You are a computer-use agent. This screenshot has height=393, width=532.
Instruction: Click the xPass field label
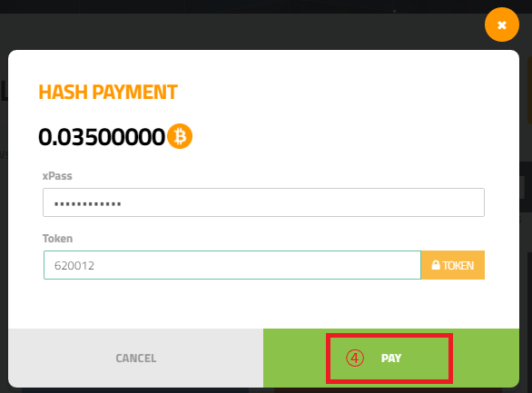pos(57,176)
